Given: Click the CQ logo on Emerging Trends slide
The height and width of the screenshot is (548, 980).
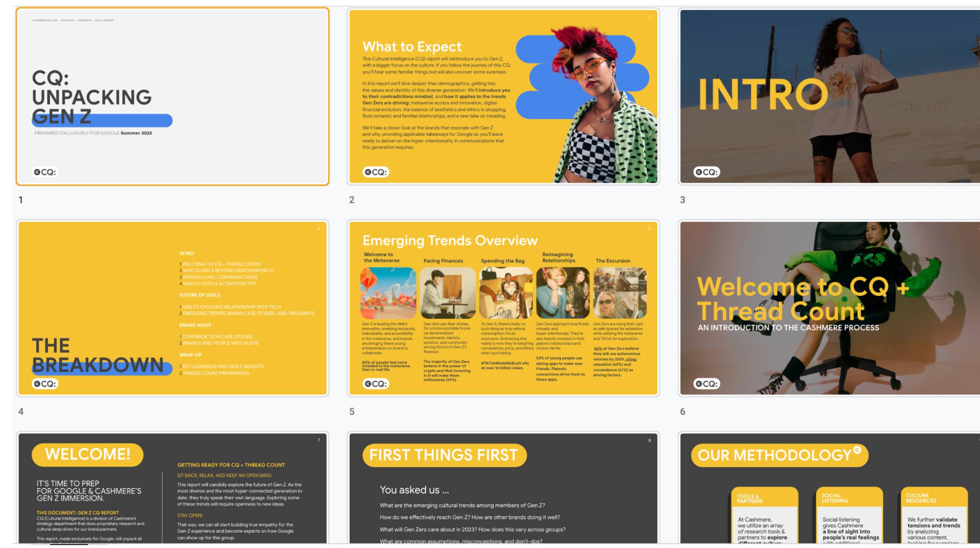Looking at the screenshot, I should (376, 383).
